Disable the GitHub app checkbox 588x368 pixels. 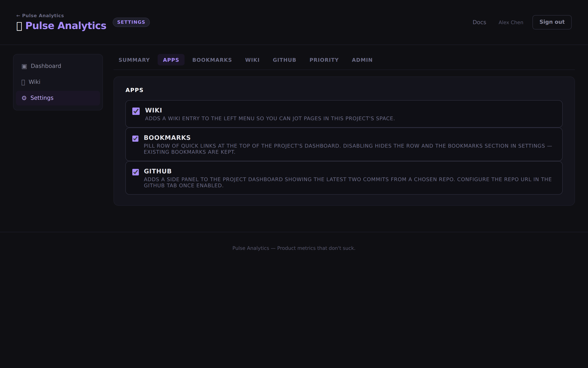(x=135, y=172)
